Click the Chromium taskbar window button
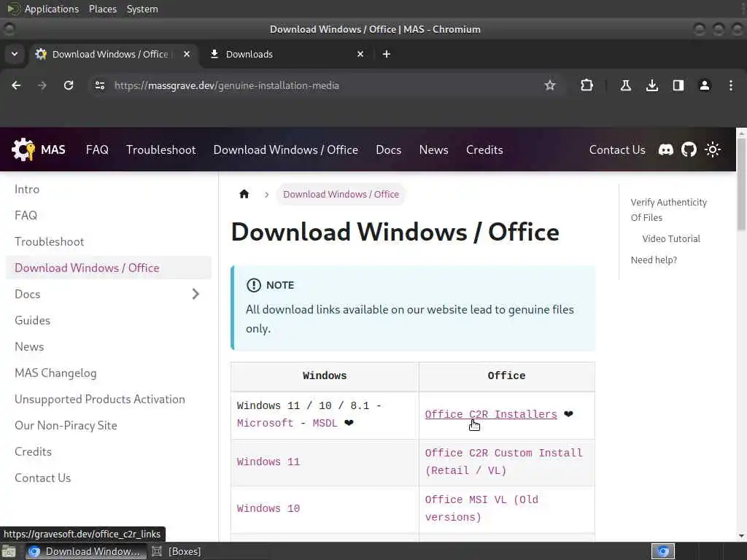This screenshot has width=747, height=560. pyautogui.click(x=85, y=551)
